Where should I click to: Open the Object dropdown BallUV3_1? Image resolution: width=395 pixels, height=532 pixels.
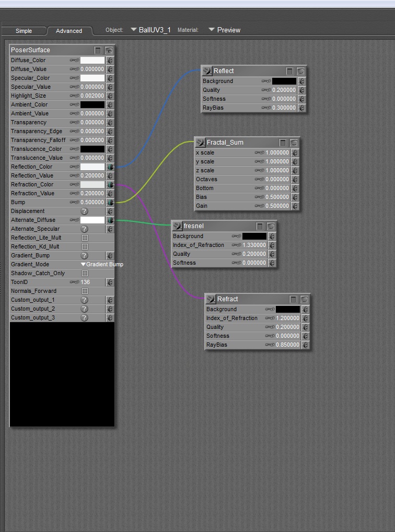tap(151, 30)
